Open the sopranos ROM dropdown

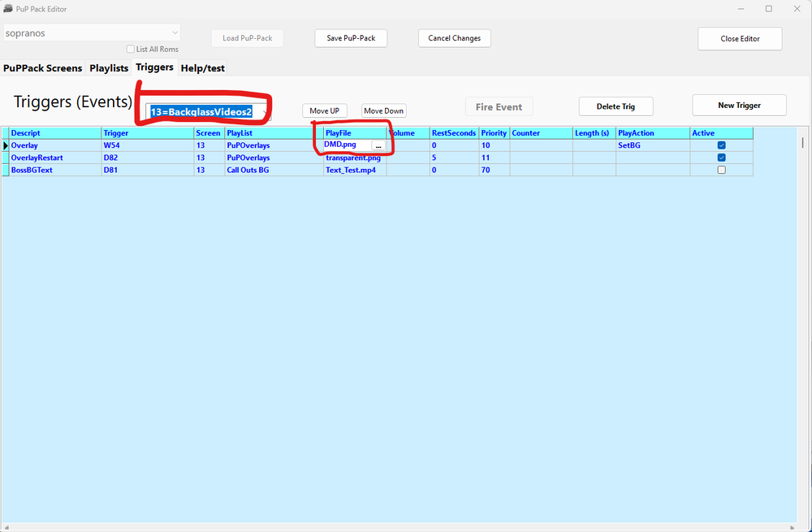[175, 32]
